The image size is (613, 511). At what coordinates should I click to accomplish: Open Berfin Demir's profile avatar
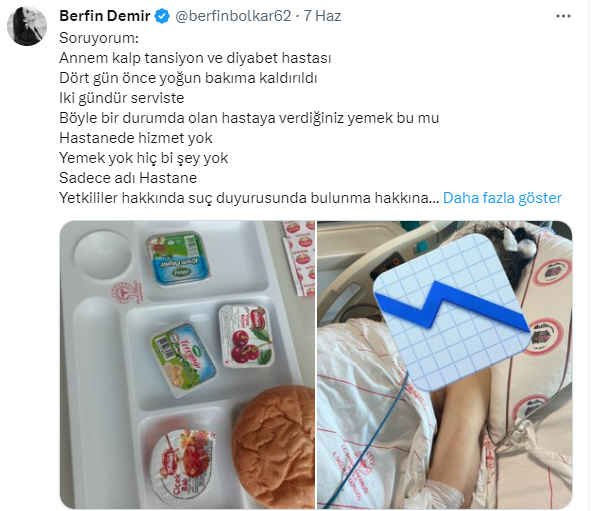[27, 26]
